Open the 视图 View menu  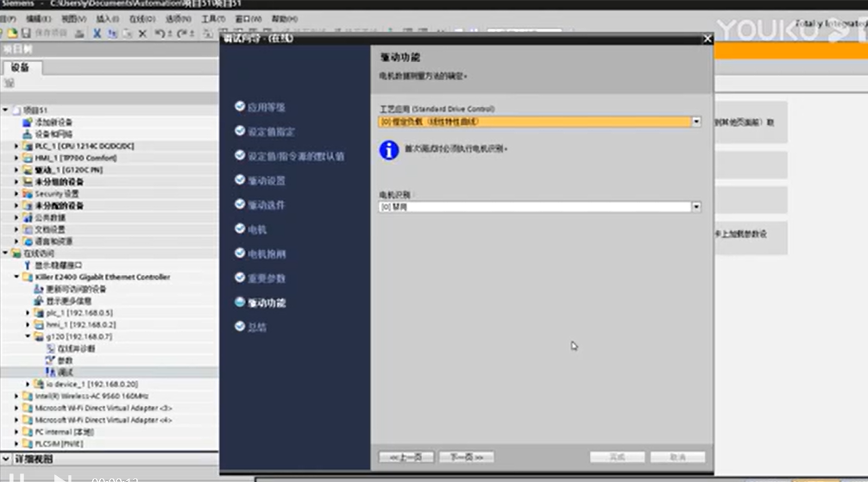point(73,19)
